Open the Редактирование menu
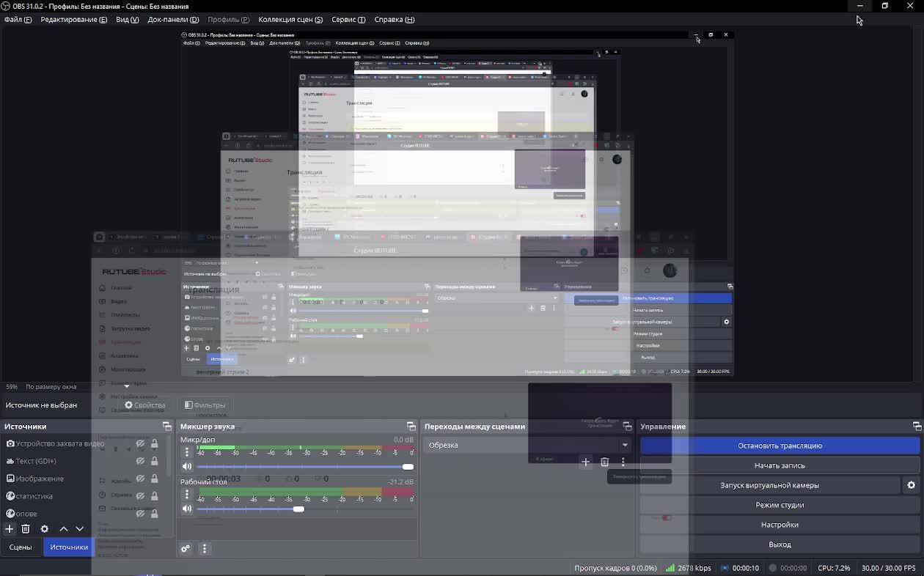The image size is (924, 576). [x=73, y=19]
